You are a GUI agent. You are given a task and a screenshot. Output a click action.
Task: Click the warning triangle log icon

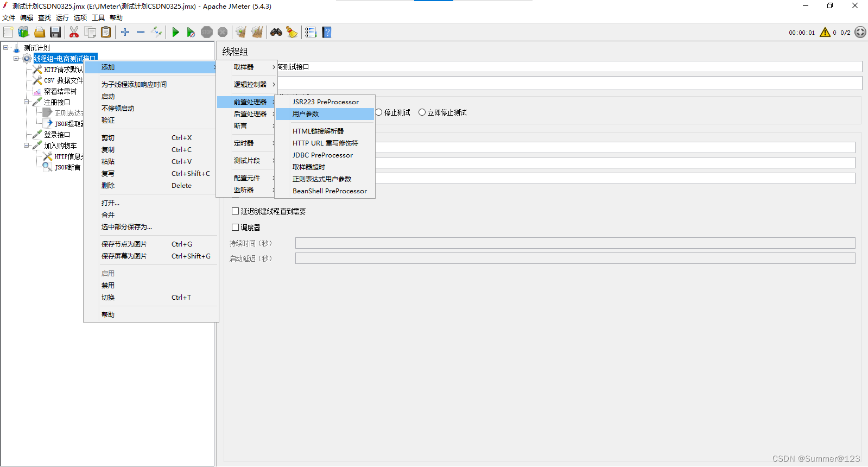click(x=825, y=32)
